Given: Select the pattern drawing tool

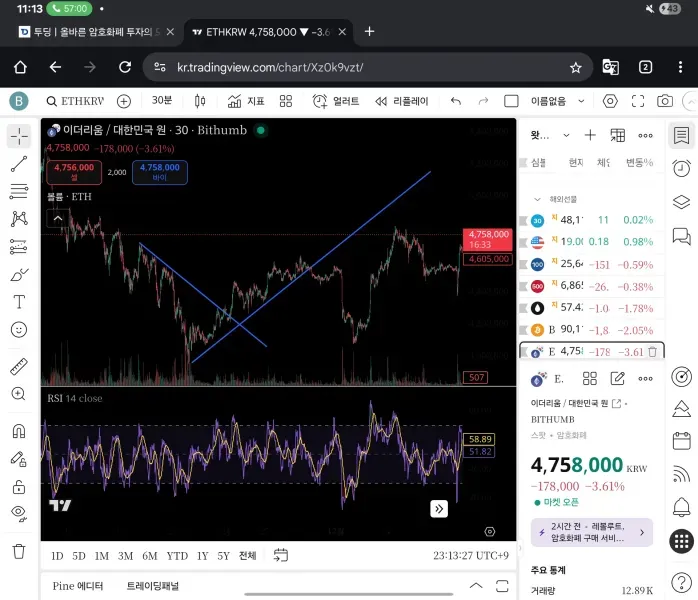Looking at the screenshot, I should [x=19, y=219].
